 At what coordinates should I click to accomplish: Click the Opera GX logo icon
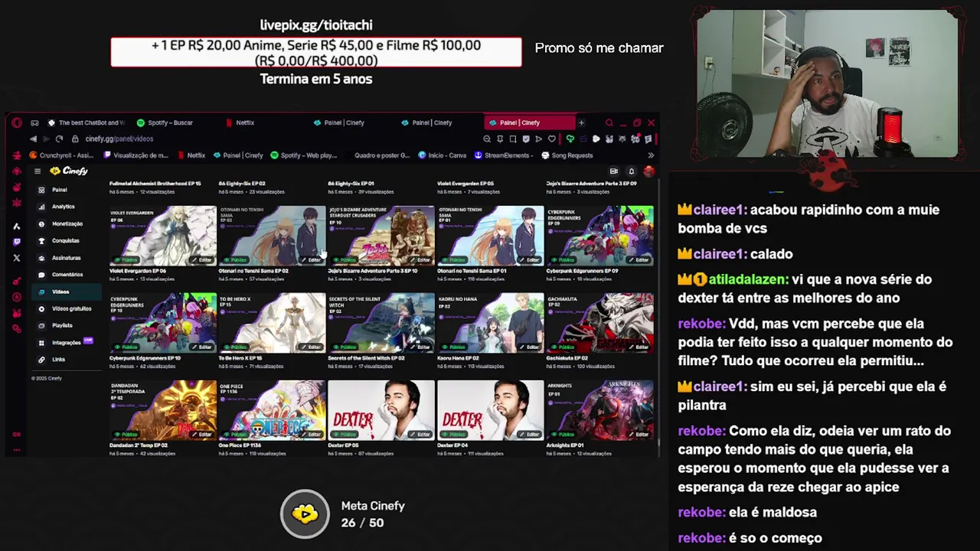coord(16,122)
